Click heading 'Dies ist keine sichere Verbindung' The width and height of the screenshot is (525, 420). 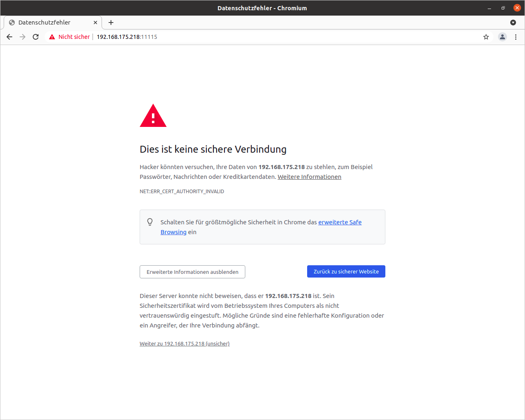pyautogui.click(x=213, y=149)
